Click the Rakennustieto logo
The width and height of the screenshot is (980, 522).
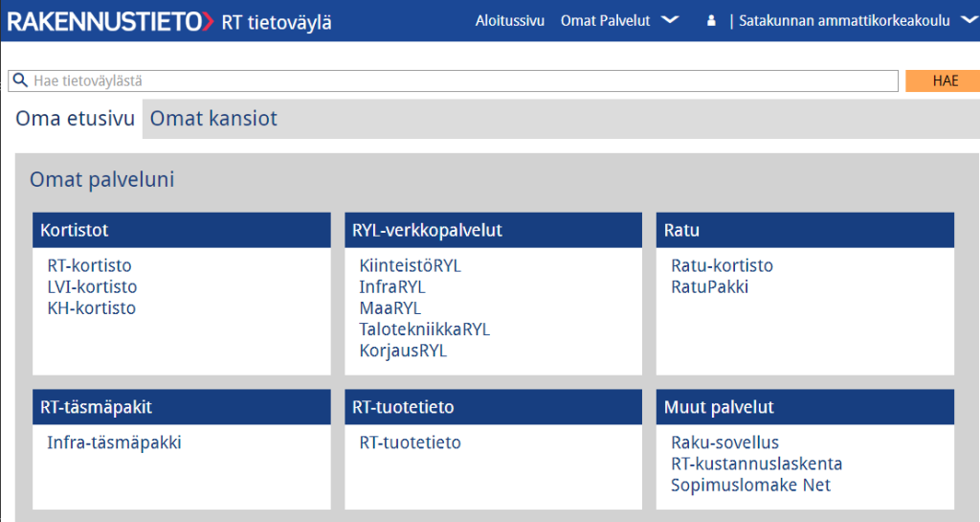(111, 21)
